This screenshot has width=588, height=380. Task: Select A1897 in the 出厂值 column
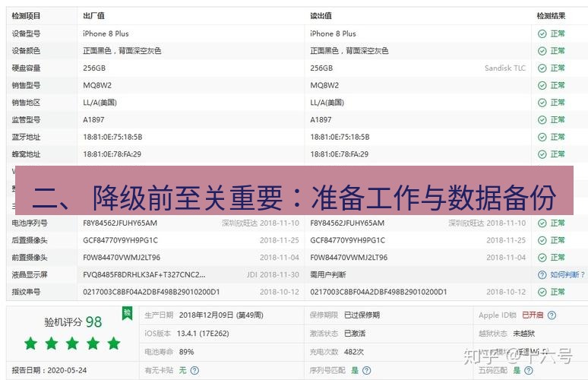coord(93,120)
